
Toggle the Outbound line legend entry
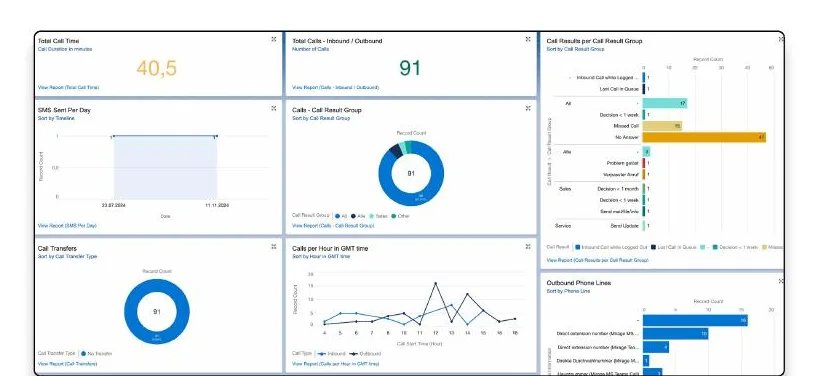click(x=365, y=354)
